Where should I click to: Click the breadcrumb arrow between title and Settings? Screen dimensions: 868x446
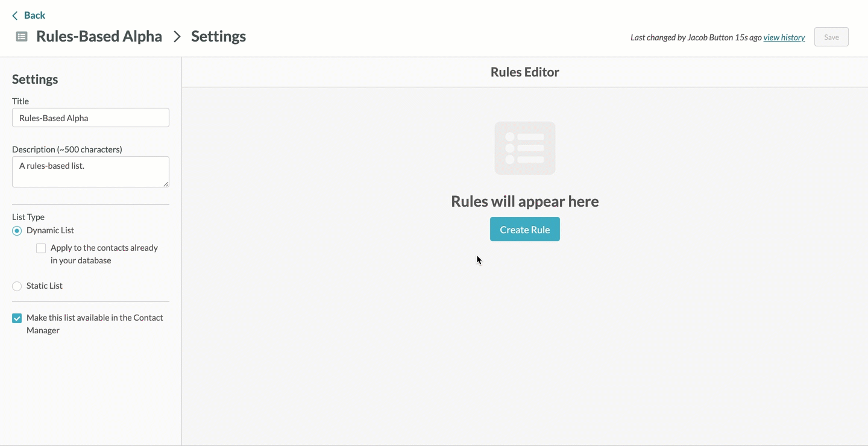(177, 36)
